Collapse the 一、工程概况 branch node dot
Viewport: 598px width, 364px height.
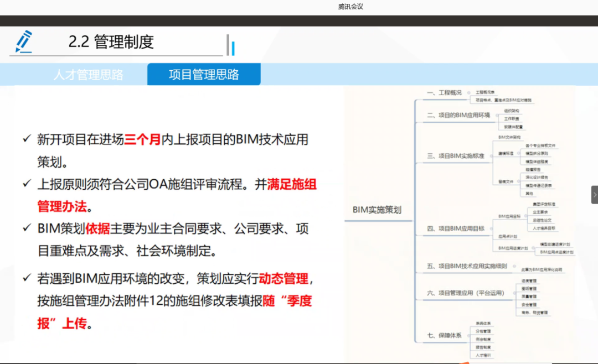pyautogui.click(x=468, y=93)
